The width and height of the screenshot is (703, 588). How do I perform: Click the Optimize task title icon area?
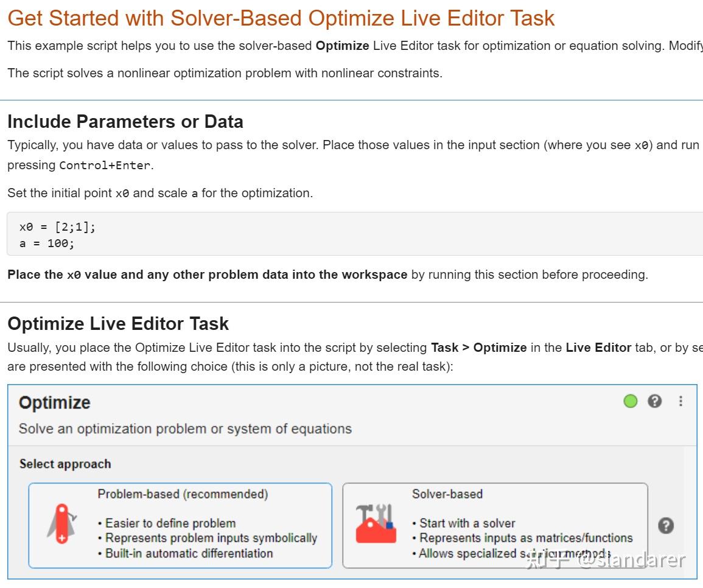click(x=55, y=402)
